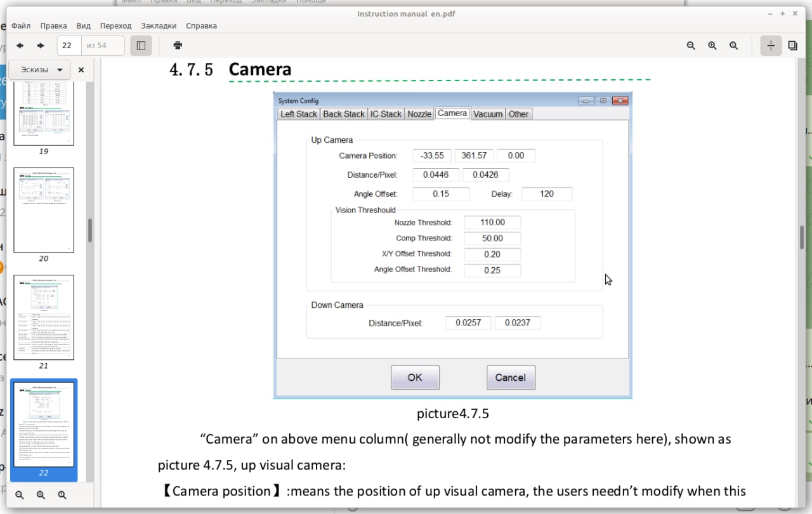Go to the previous page arrow
Viewport: 812px width, 514px height.
tap(20, 46)
